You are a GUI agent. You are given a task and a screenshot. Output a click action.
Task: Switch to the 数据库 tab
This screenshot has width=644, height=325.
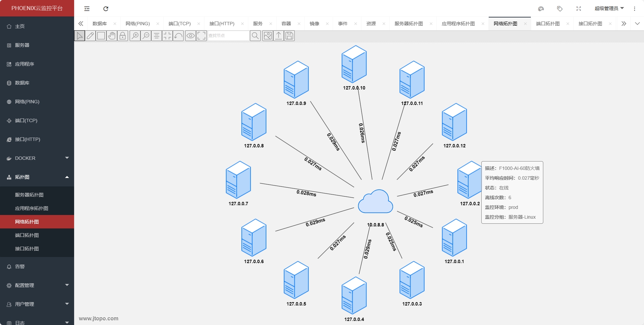(100, 24)
